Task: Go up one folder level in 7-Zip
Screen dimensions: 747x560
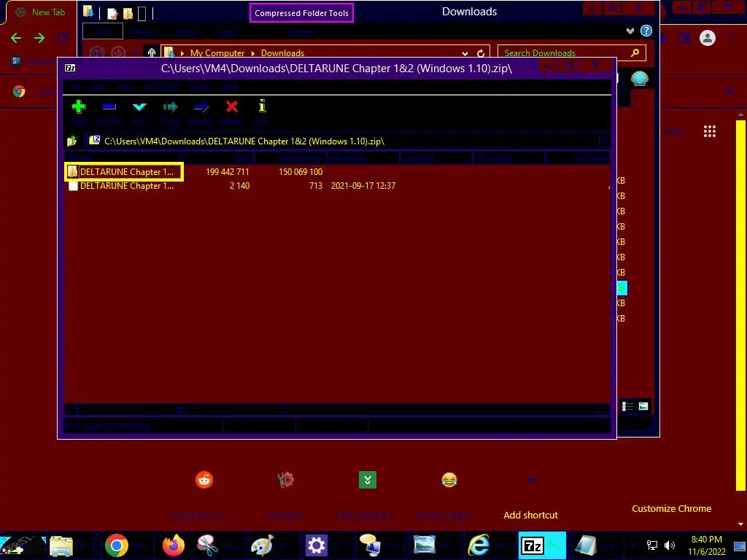Action: [72, 141]
